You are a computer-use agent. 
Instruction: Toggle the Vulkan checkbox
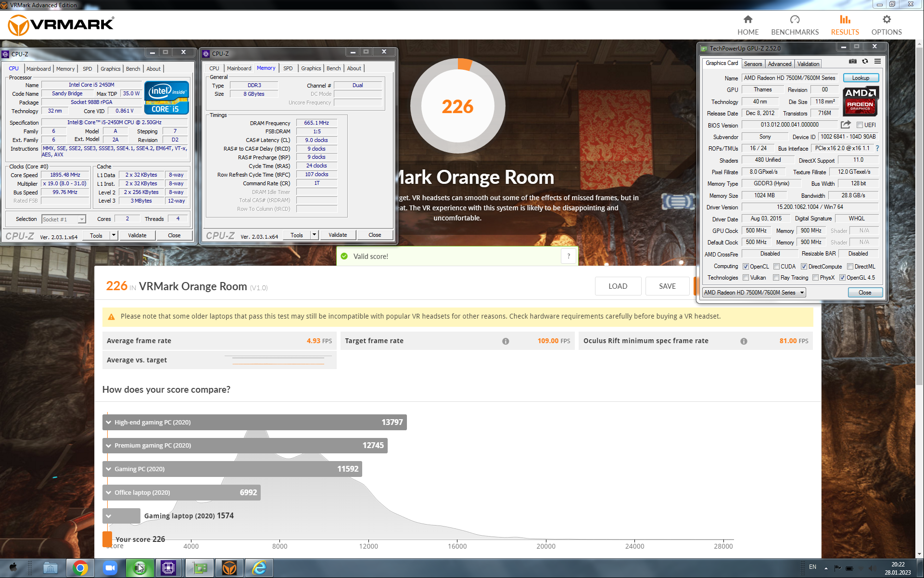746,278
